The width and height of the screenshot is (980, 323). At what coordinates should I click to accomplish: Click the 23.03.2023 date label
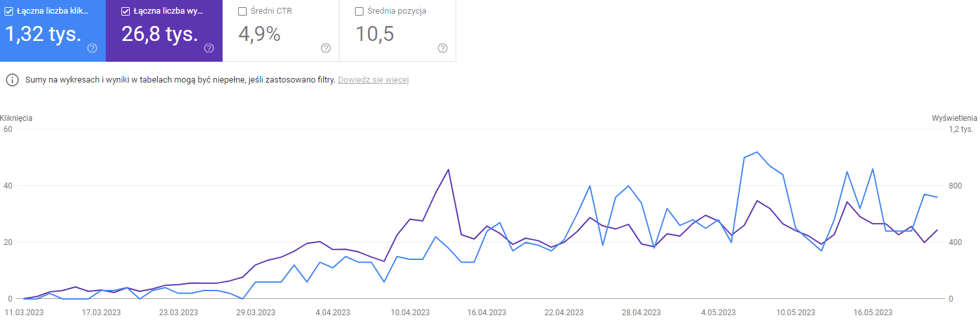(x=178, y=312)
